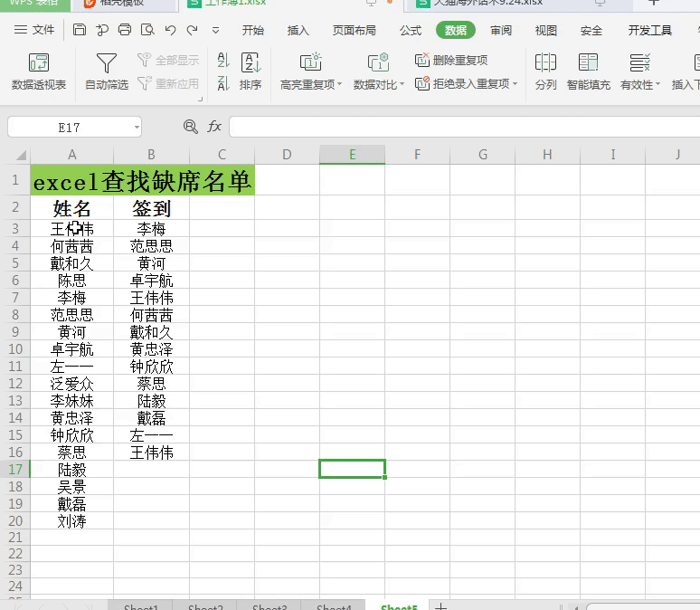
Task: Click into the formula bar
Action: tap(464, 127)
